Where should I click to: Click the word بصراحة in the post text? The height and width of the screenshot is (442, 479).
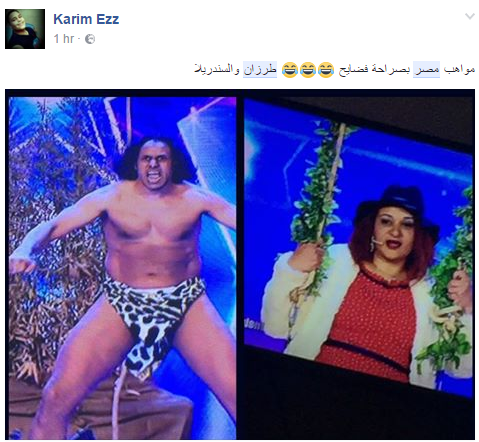[390, 69]
